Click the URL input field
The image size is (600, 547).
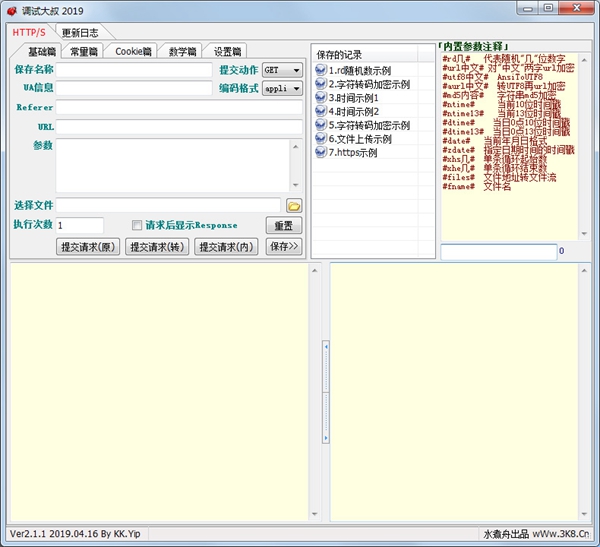pyautogui.click(x=179, y=127)
